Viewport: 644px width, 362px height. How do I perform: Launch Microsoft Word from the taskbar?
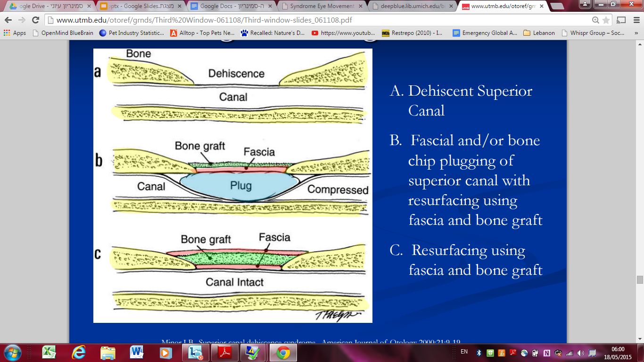(x=137, y=353)
